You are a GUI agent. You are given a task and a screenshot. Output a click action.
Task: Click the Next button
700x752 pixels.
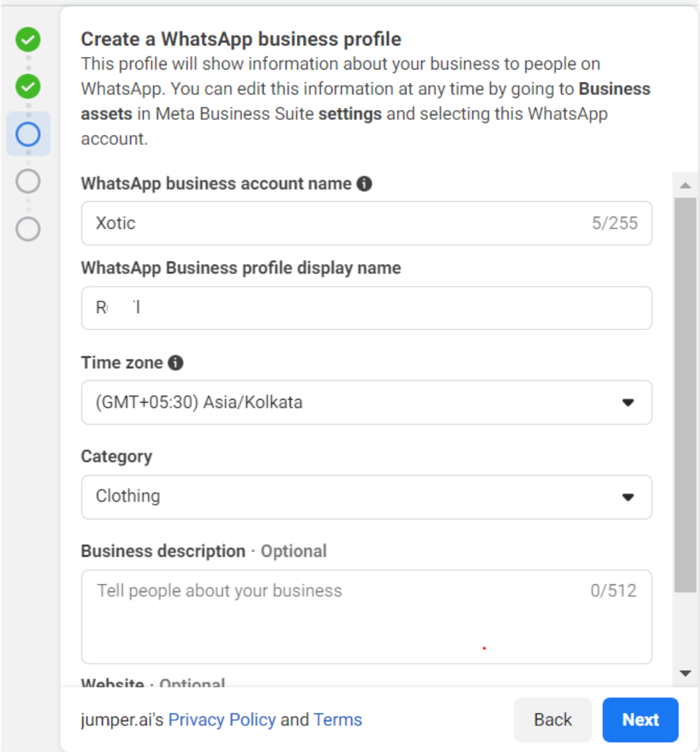point(640,719)
